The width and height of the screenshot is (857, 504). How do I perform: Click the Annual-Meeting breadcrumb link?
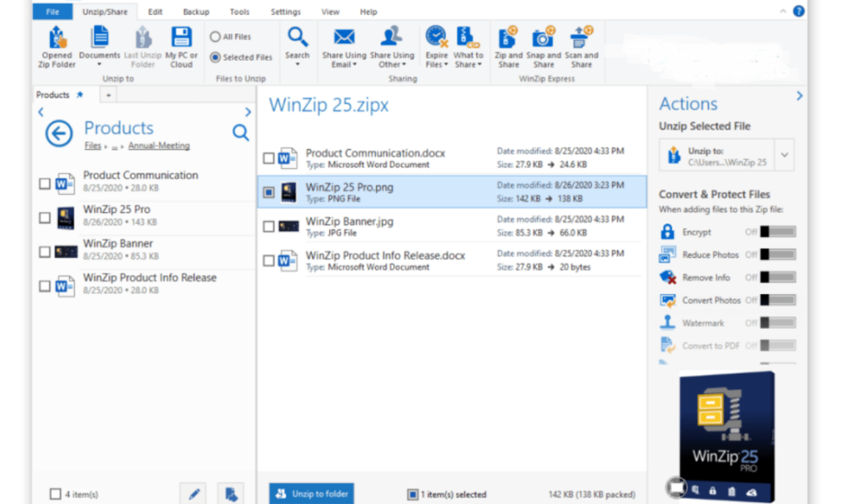[159, 145]
